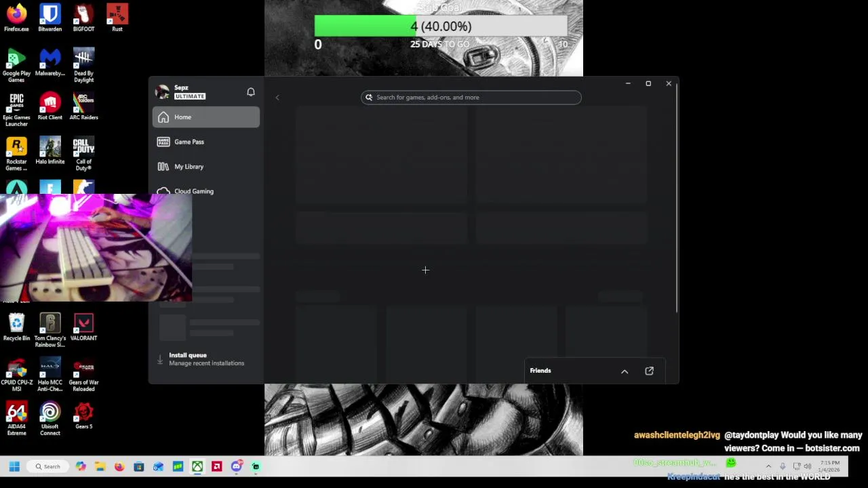Click the microphone tray icon
The image size is (868, 488).
[783, 466]
